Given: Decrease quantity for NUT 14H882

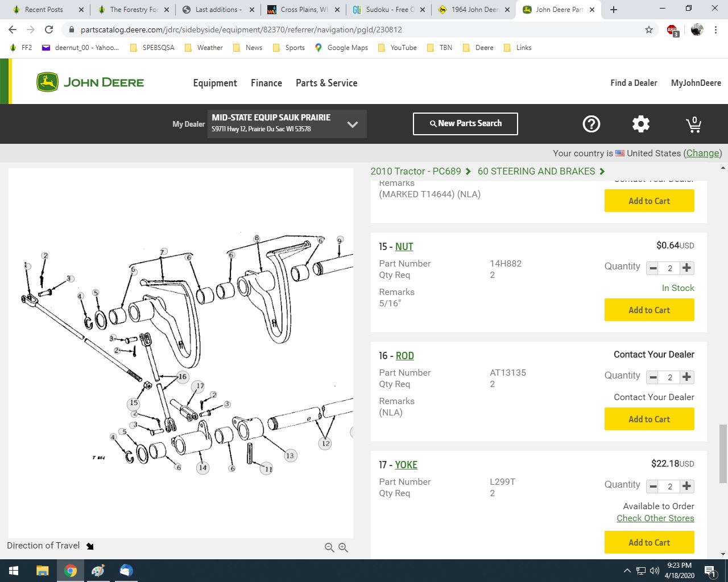Looking at the screenshot, I should pos(653,268).
